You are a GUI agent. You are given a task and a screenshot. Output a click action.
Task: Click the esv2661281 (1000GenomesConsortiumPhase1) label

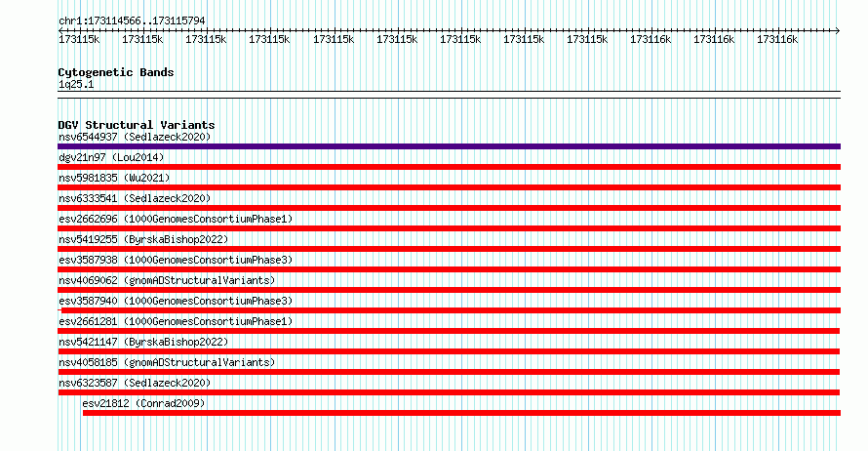coord(176,321)
